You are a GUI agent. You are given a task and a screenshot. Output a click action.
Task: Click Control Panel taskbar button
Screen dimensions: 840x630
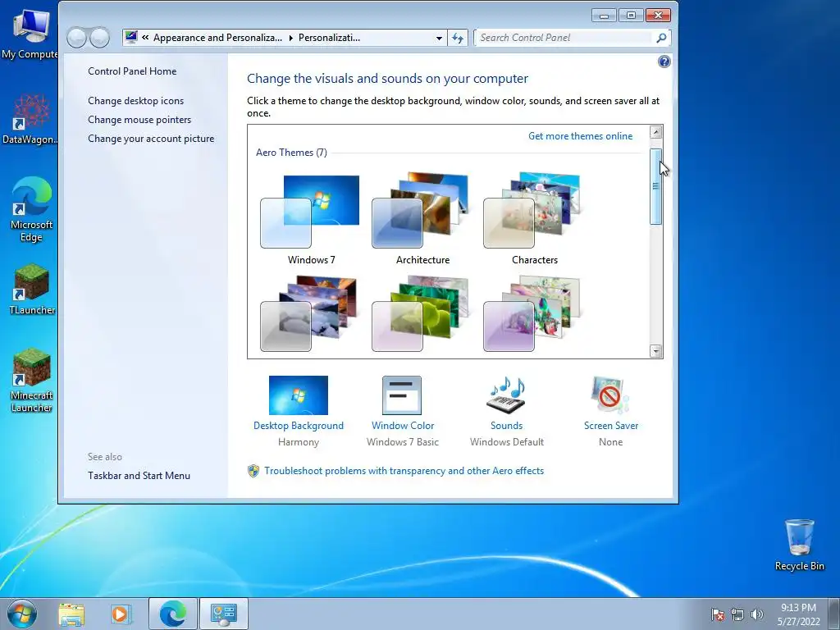223,614
